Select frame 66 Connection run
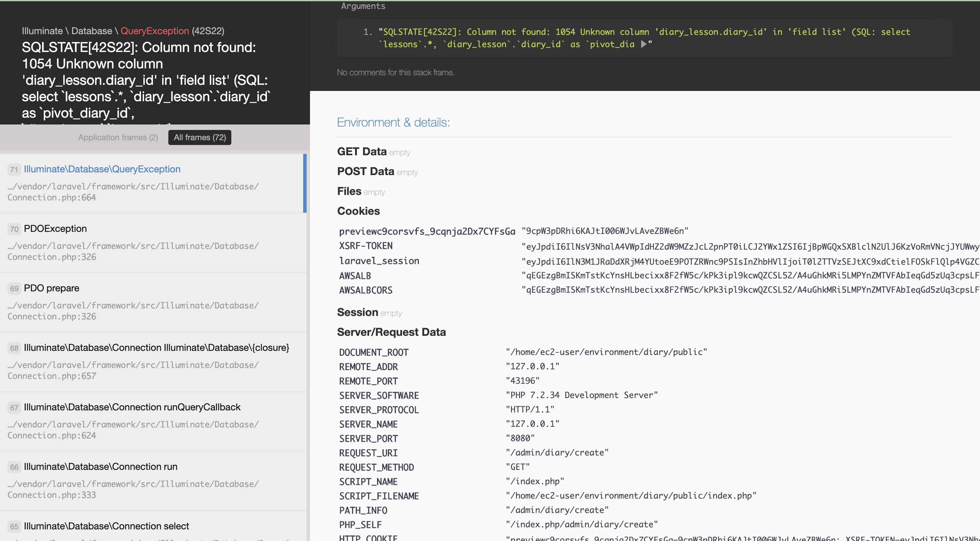The width and height of the screenshot is (980, 541). [x=101, y=466]
